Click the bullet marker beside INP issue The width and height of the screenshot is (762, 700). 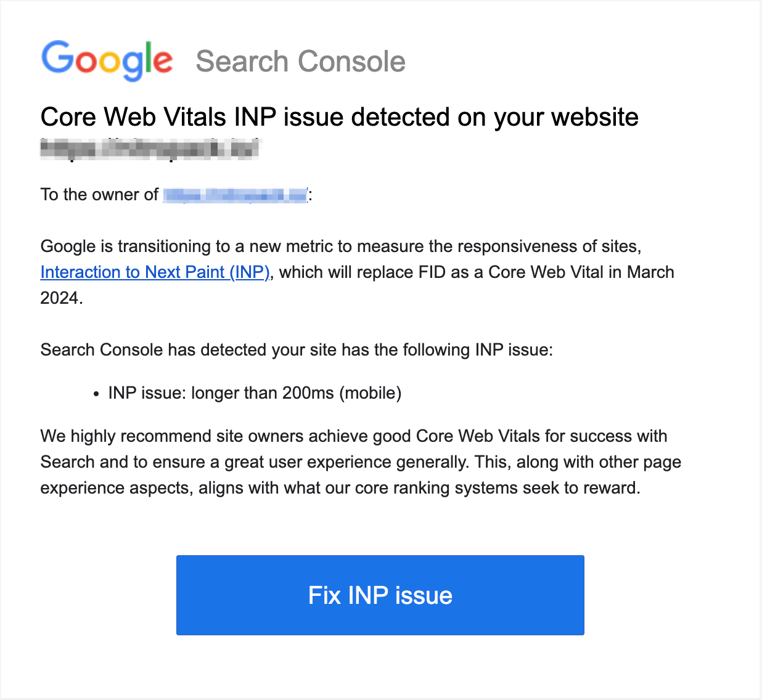(x=96, y=393)
